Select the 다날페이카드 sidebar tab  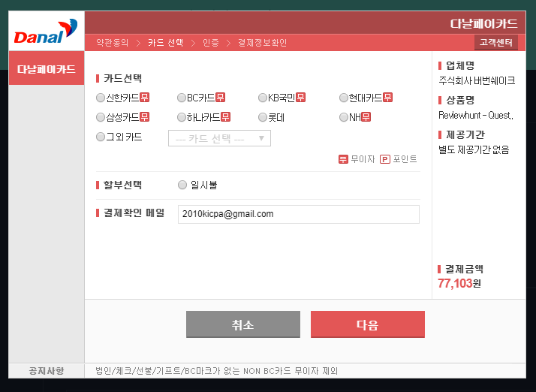[x=47, y=68]
